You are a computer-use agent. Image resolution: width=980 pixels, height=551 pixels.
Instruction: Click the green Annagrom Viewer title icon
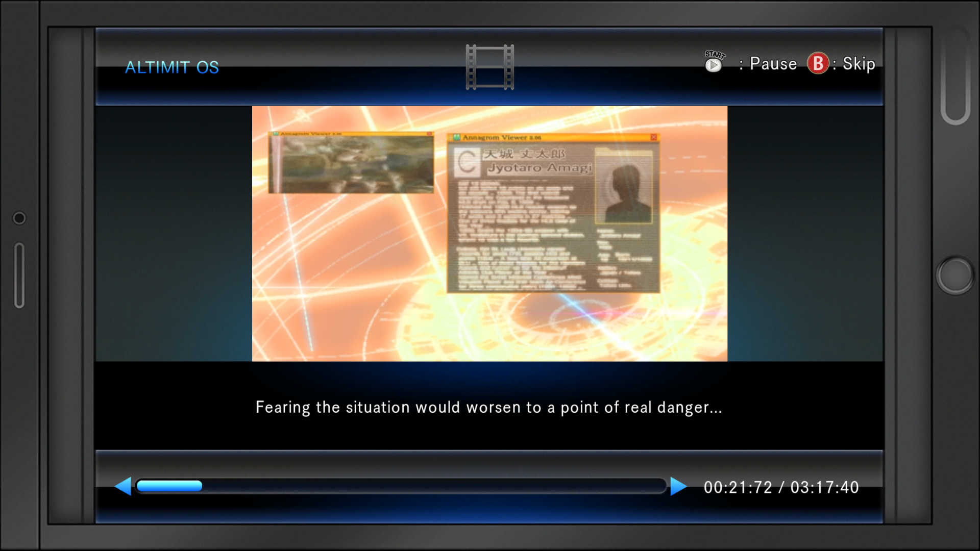(456, 137)
